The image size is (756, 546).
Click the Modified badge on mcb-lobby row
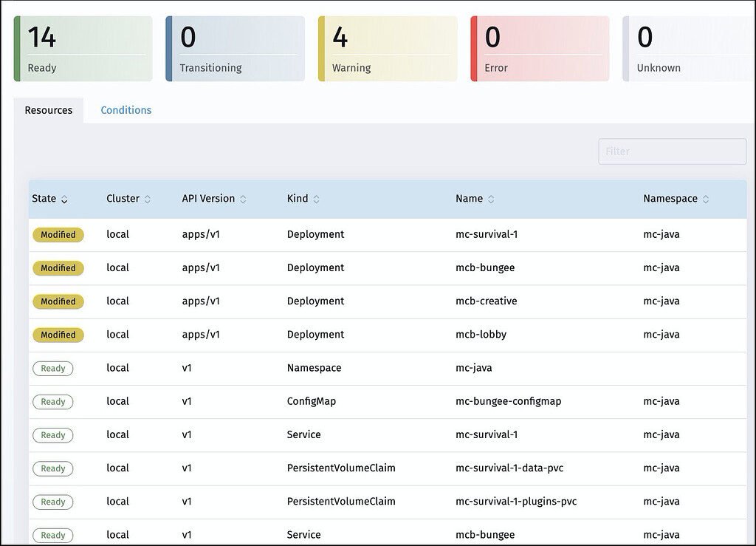(x=58, y=335)
